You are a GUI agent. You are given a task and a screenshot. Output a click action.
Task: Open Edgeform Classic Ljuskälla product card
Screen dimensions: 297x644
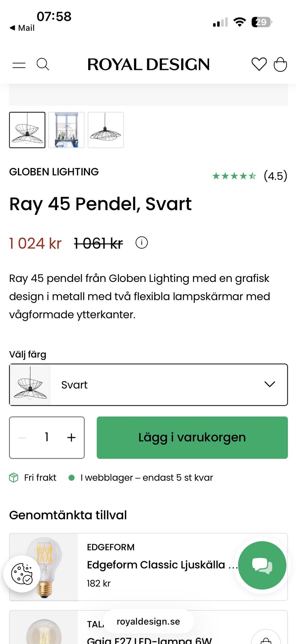pos(148,567)
